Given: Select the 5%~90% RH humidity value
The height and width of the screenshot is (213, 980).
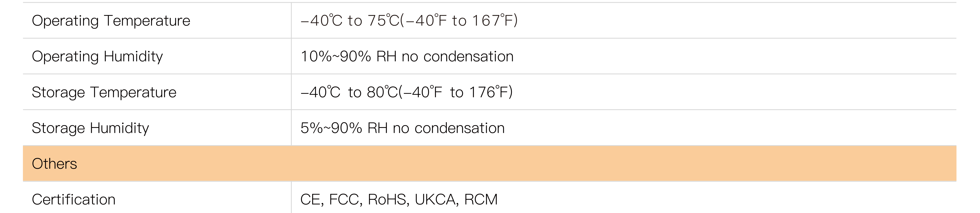Looking at the screenshot, I should [402, 128].
